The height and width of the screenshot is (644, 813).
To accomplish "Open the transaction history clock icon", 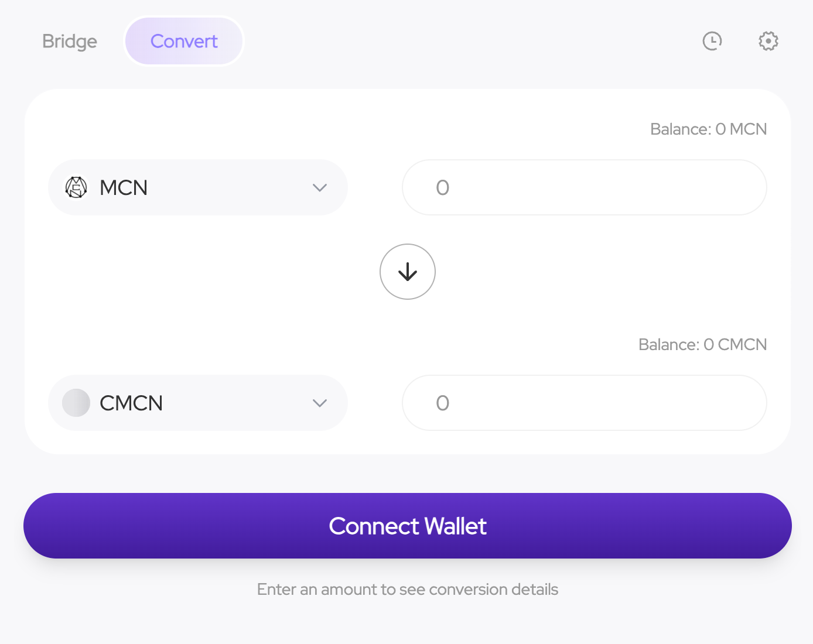I will point(712,41).
